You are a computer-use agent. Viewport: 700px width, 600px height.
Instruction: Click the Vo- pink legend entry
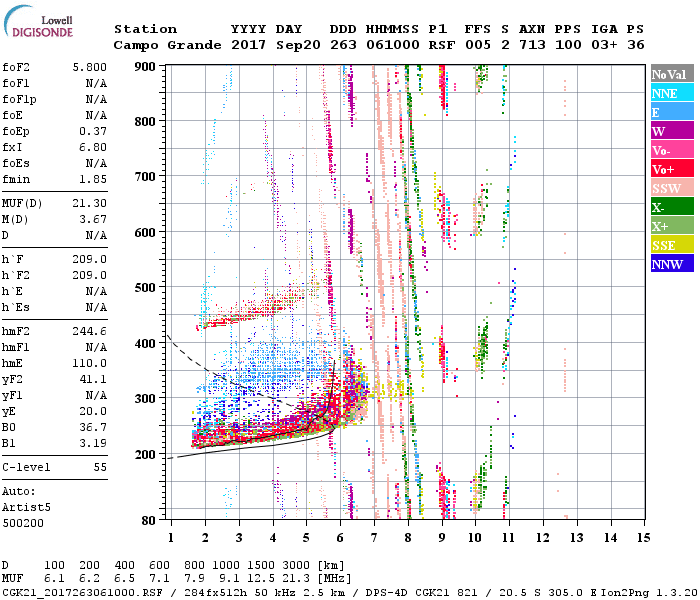670,150
